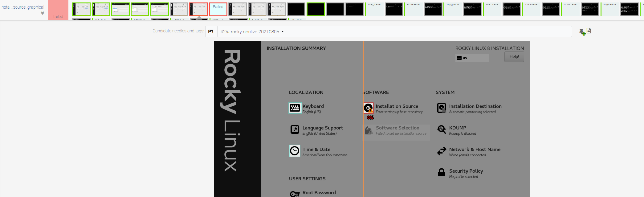Click the 'Installation Source' title text
Image resolution: width=644 pixels, height=197 pixels.
coord(397,106)
